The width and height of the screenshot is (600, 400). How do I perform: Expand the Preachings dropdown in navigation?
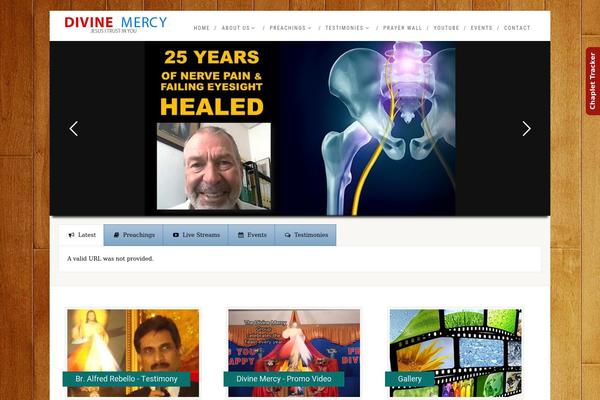(x=290, y=28)
